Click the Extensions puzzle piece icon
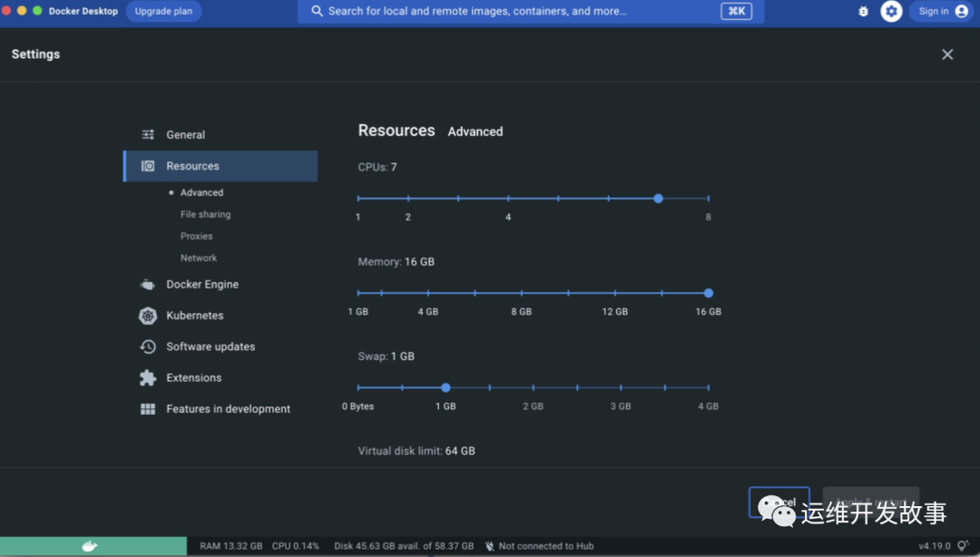 point(148,377)
